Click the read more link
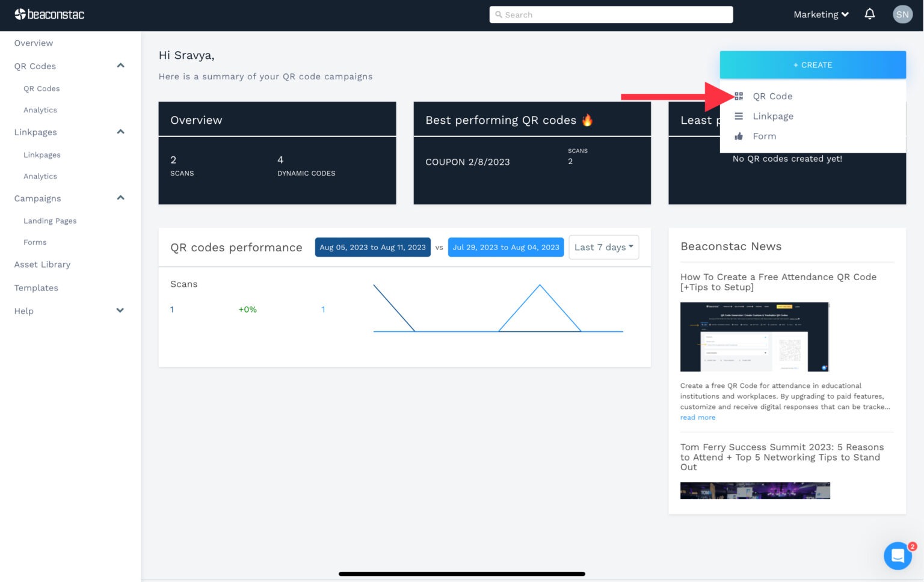The width and height of the screenshot is (924, 582). (x=698, y=417)
